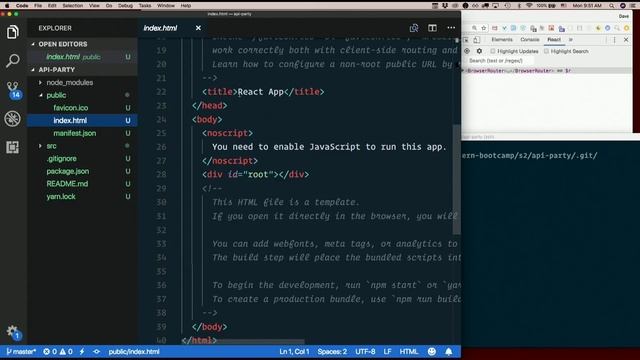Open the Debug menu
The image size is (640, 360).
click(125, 6)
